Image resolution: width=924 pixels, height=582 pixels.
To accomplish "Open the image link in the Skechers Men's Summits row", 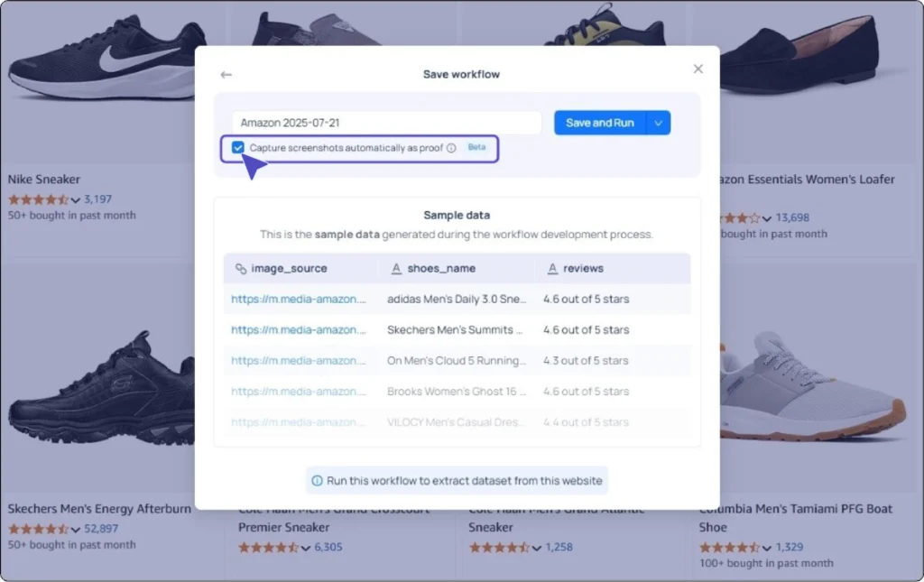I will coord(298,329).
